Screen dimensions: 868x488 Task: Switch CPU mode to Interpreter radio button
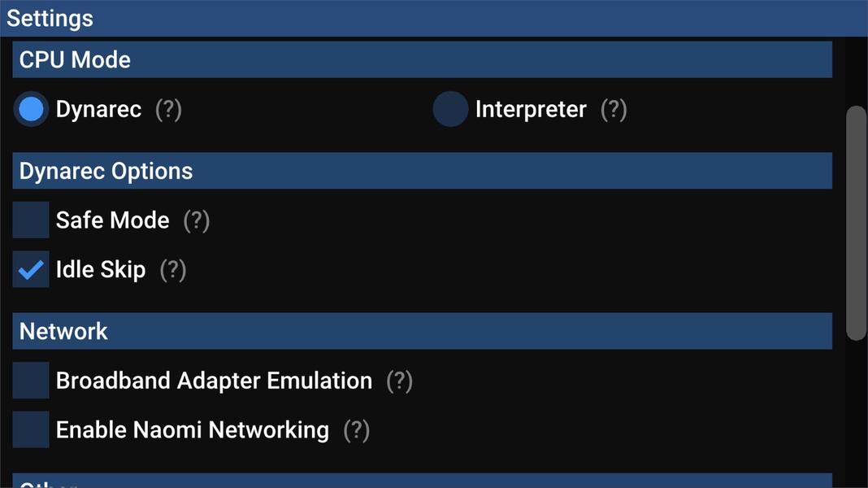click(x=450, y=109)
